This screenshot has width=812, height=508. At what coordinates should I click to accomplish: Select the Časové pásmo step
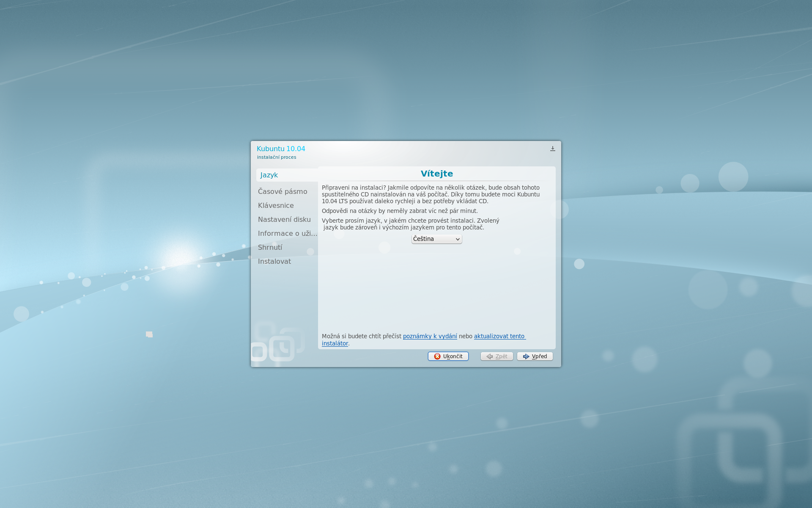(283, 191)
